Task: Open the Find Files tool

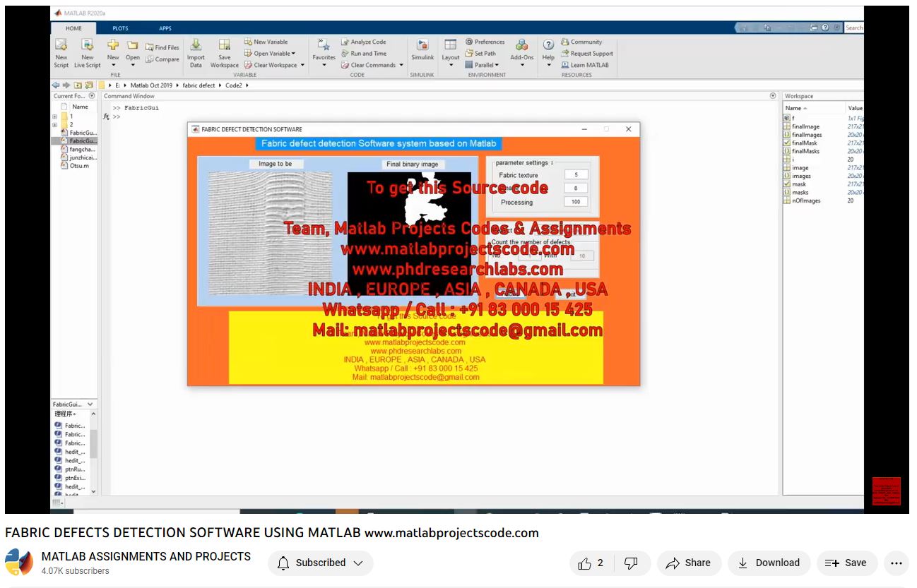Action: pyautogui.click(x=162, y=47)
